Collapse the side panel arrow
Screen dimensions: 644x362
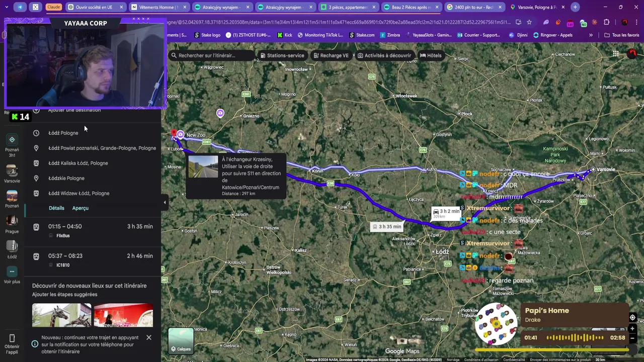pyautogui.click(x=165, y=202)
